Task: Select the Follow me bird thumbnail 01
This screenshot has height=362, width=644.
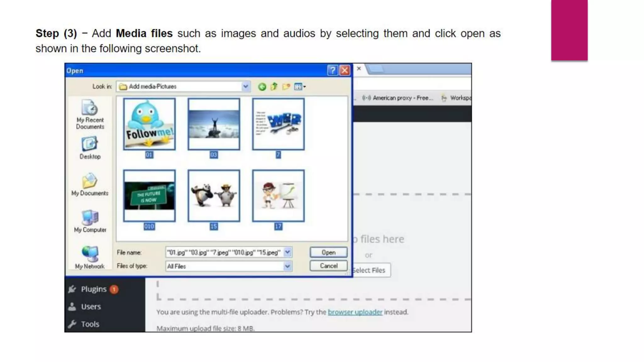Action: [149, 124]
